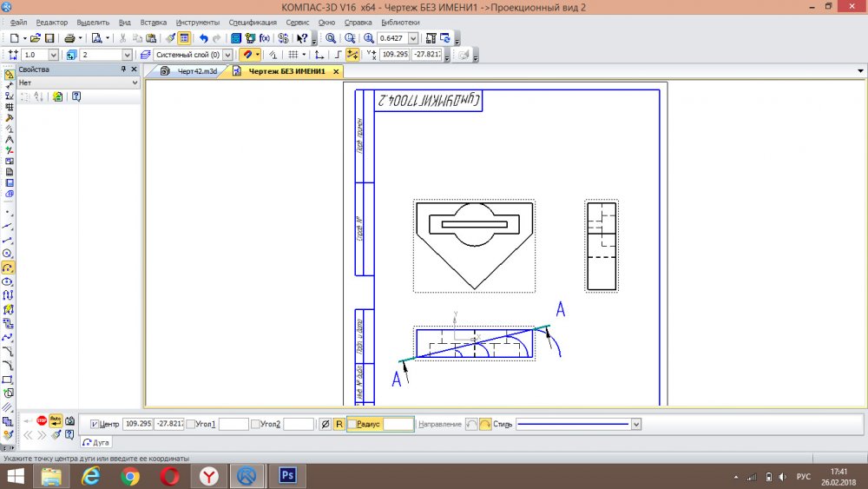The image size is (868, 489).
Task: Open file with the folder icon
Action: [36, 38]
